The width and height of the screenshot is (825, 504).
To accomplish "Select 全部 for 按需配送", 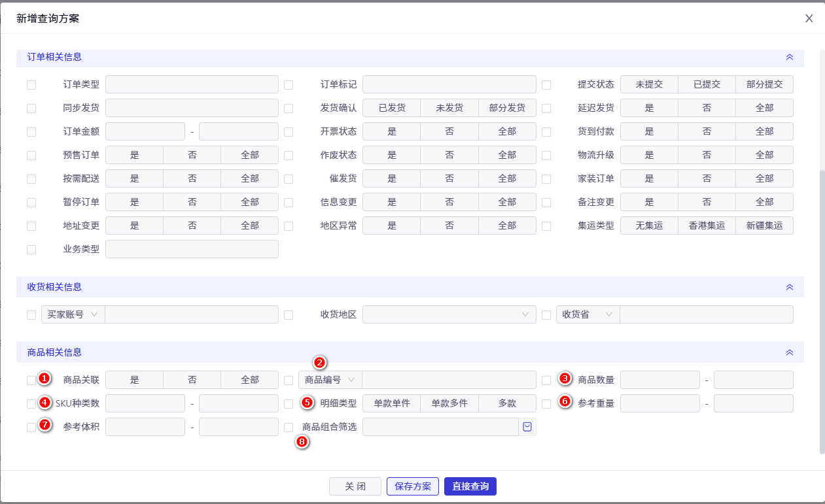I will click(x=250, y=178).
